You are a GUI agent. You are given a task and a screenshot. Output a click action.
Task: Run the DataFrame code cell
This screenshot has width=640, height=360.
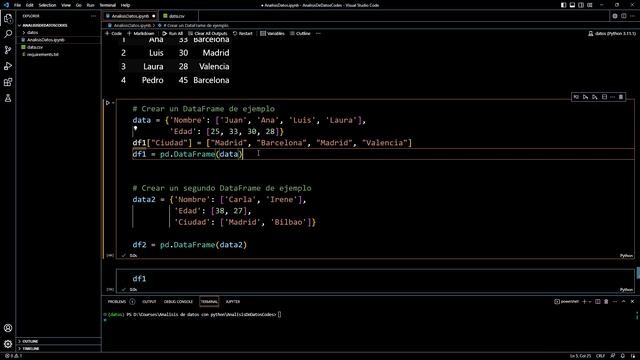[108, 103]
